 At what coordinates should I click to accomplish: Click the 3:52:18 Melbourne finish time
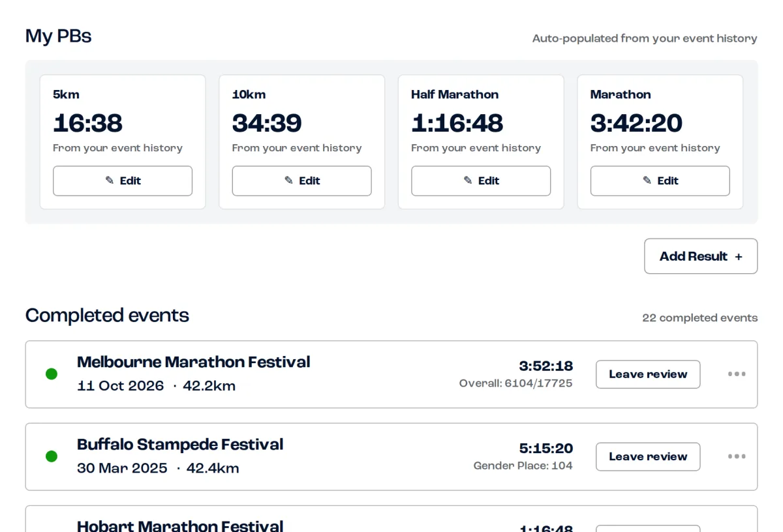546,366
